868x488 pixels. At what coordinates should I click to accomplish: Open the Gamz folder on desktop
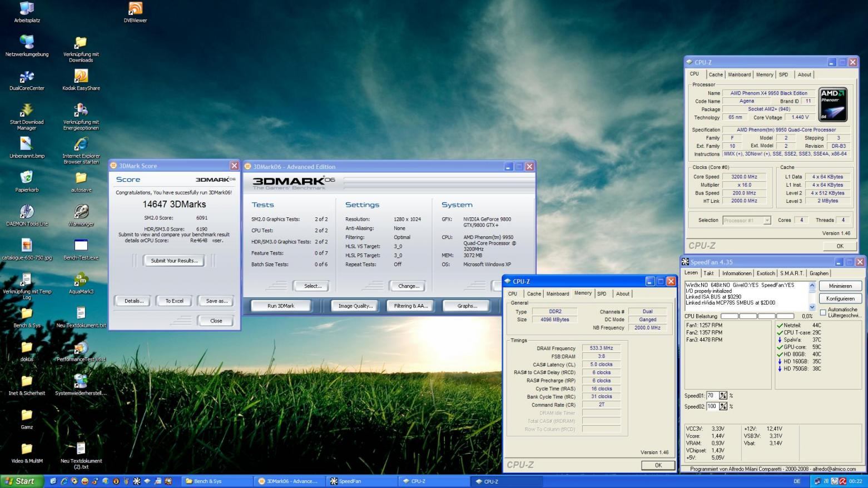click(27, 419)
